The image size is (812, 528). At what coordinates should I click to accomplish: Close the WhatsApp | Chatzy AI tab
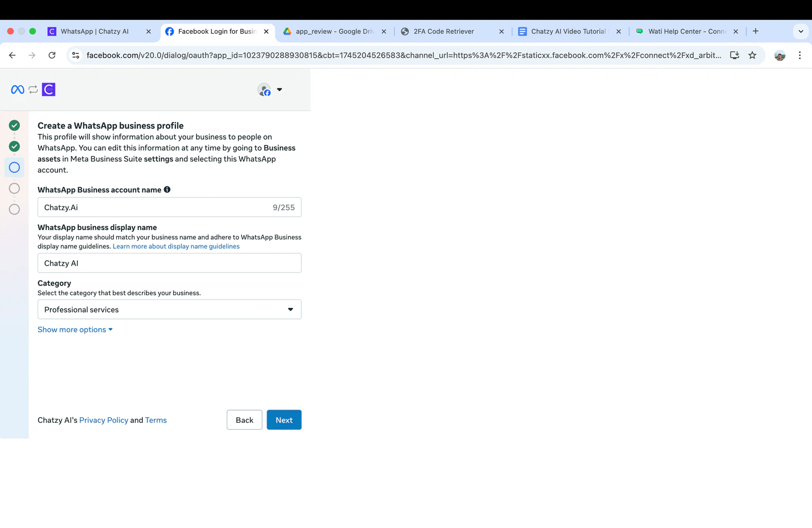(149, 32)
